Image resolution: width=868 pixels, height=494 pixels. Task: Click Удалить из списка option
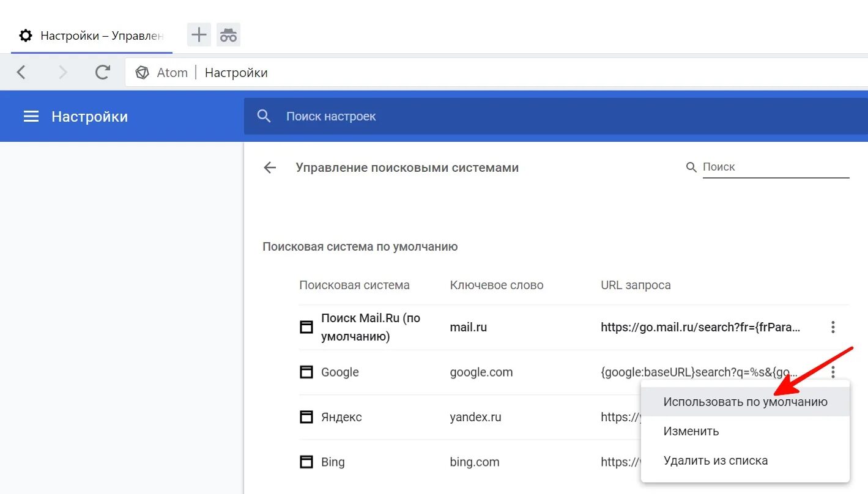[715, 460]
